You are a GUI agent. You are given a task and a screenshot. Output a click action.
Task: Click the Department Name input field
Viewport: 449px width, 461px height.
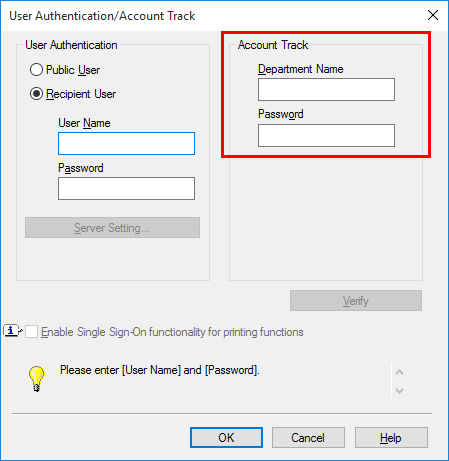[x=326, y=90]
